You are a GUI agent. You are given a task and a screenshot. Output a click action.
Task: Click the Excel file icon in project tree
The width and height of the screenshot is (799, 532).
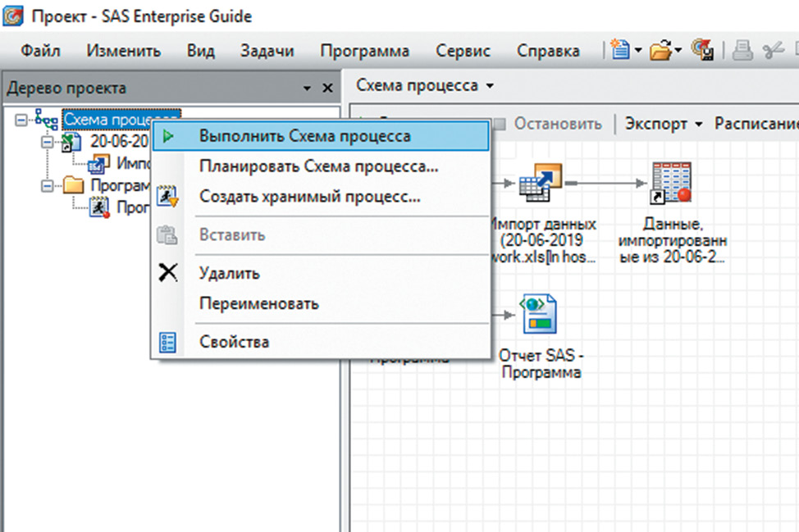[x=71, y=142]
